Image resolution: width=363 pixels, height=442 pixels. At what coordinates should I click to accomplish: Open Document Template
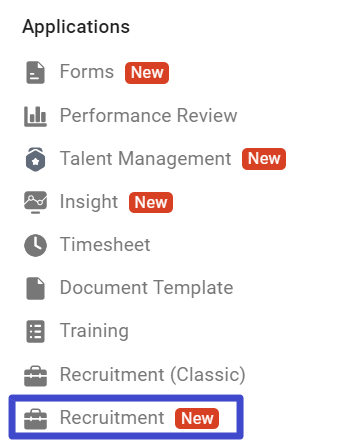146,288
